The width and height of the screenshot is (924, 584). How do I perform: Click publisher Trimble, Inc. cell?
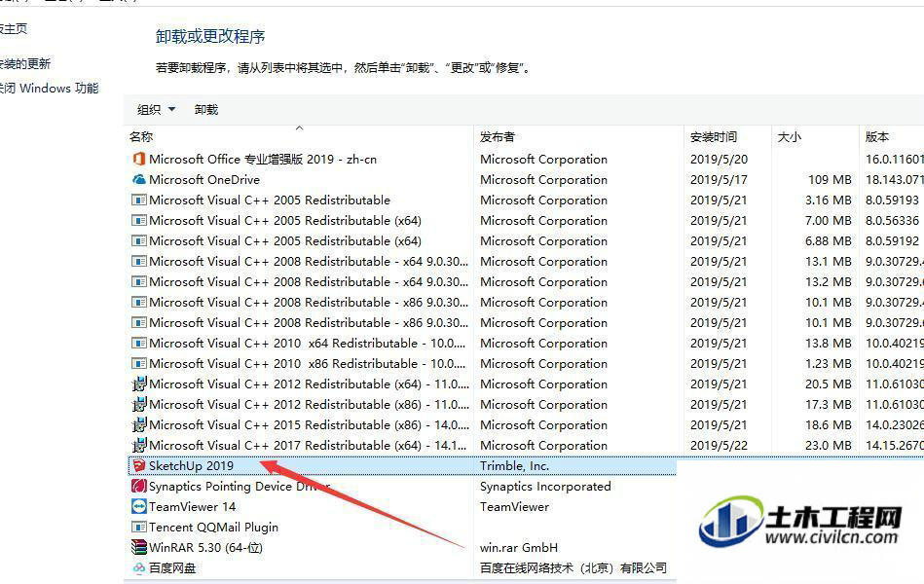pos(514,465)
